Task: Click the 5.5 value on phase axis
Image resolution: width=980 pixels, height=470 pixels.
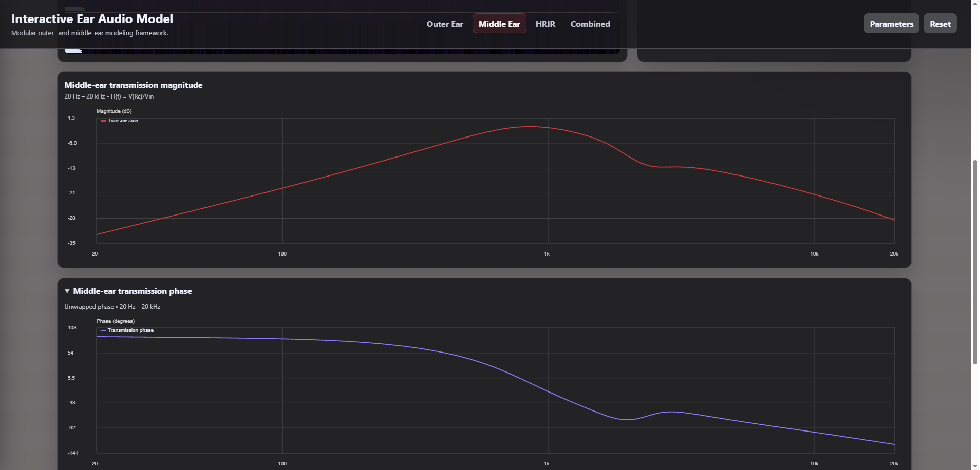Action: [x=71, y=378]
